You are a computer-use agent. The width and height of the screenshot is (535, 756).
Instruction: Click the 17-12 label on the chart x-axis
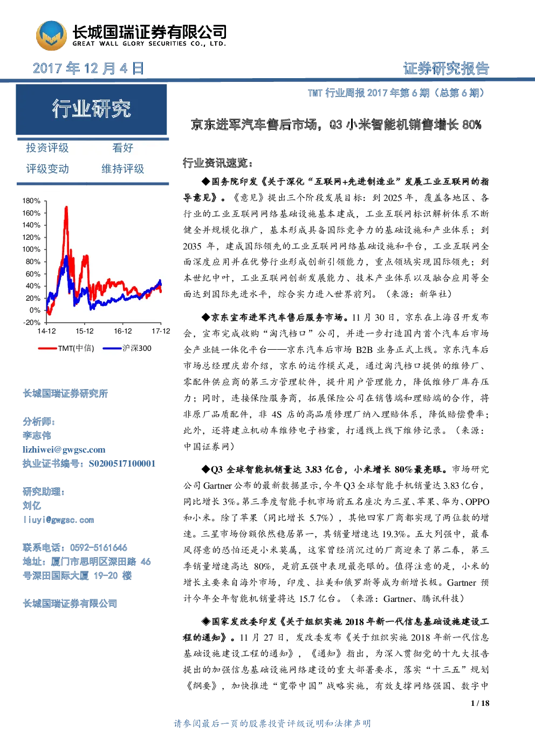tap(161, 331)
